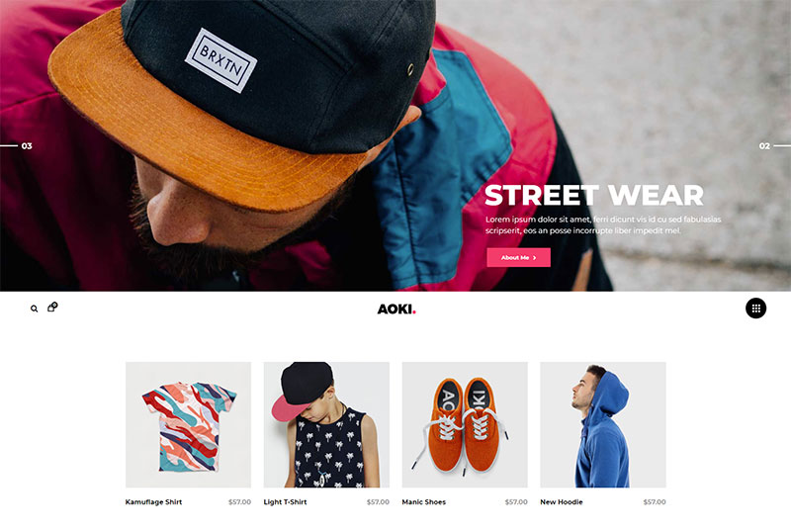Open the Manic Shoes product image
The height and width of the screenshot is (532, 791).
tap(465, 424)
